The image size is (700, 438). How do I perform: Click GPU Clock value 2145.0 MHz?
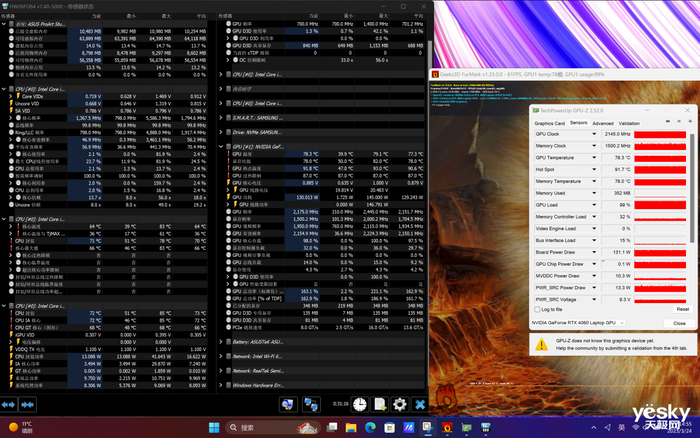pyautogui.click(x=617, y=134)
